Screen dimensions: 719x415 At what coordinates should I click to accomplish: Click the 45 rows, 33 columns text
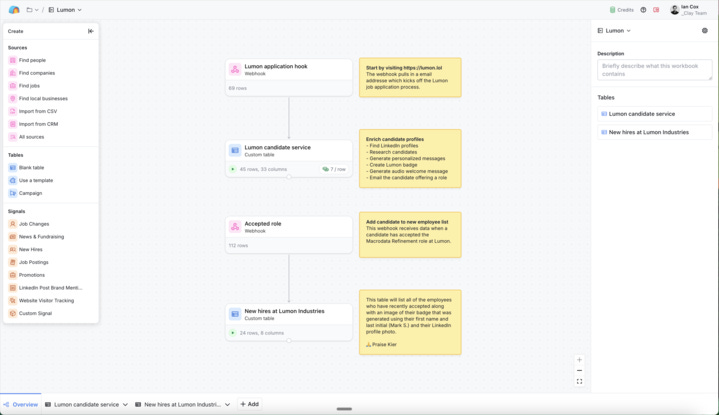point(263,169)
